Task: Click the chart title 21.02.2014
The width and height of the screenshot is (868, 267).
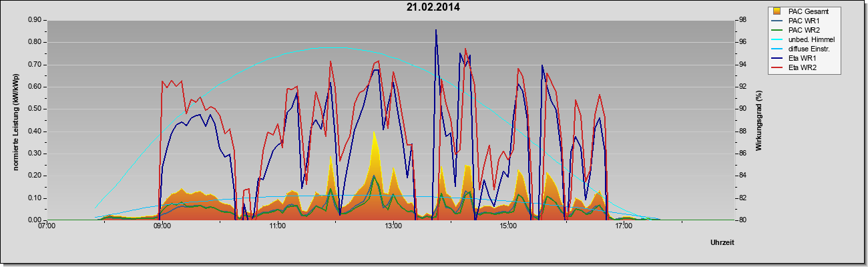Action: (x=433, y=7)
